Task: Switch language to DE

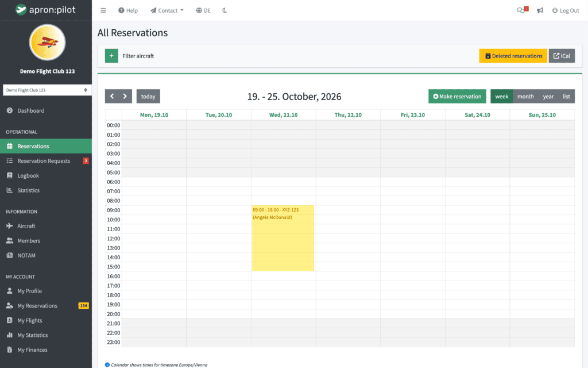Action: [203, 10]
